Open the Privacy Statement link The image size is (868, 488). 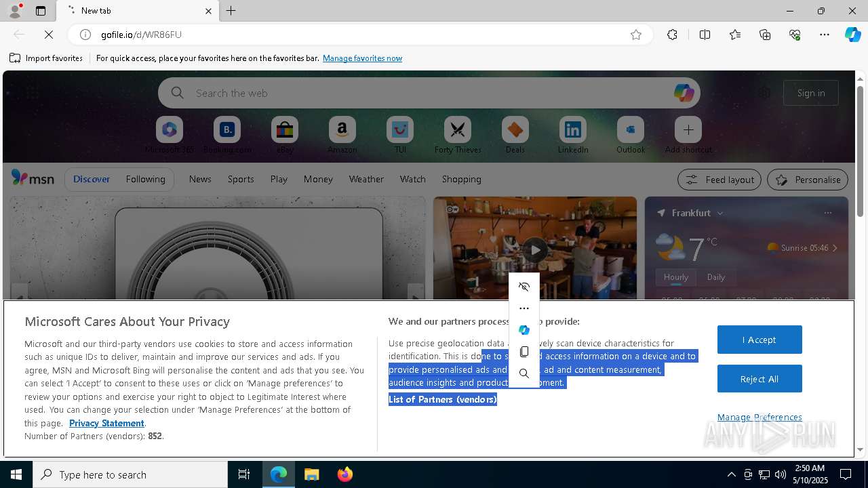106,423
